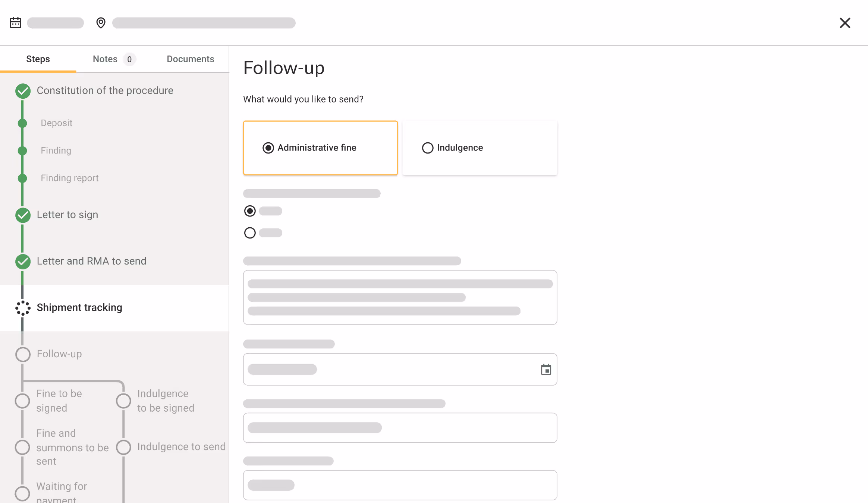Choose the second unselected radio button below
868x503 pixels.
pyautogui.click(x=250, y=233)
